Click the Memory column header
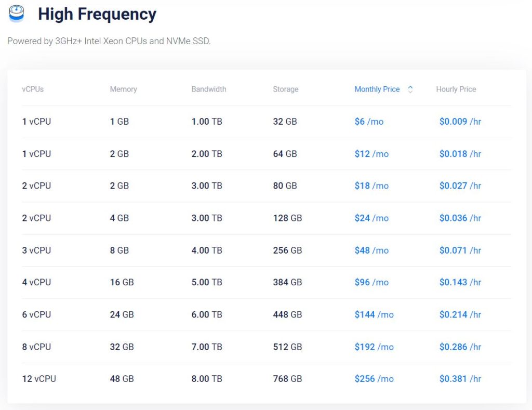The width and height of the screenshot is (532, 410). [x=124, y=89]
